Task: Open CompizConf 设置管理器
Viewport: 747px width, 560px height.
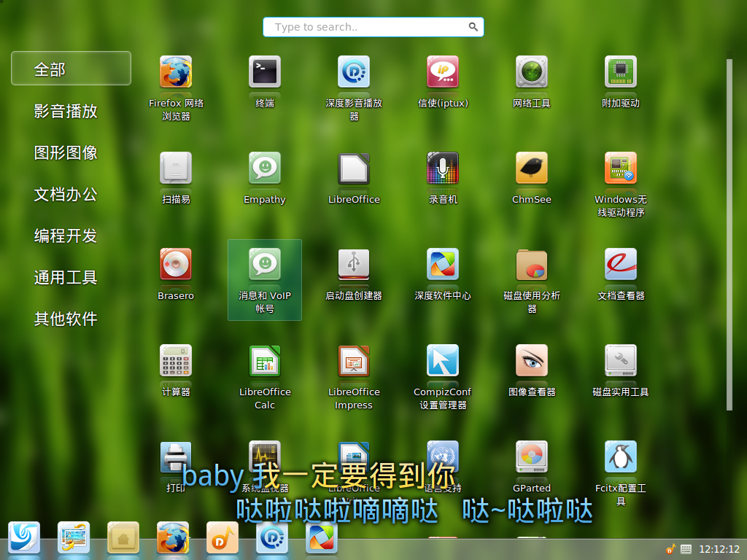Action: point(443,360)
